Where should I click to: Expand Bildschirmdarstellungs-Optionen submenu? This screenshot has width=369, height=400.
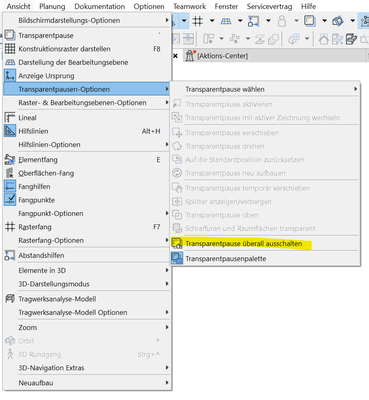[x=87, y=20]
